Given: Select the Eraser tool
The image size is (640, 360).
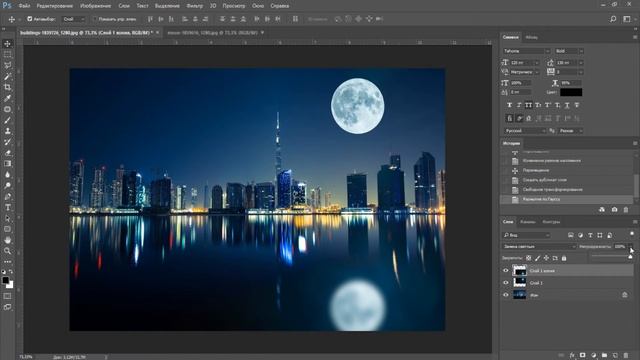Looking at the screenshot, I should click(x=7, y=153).
